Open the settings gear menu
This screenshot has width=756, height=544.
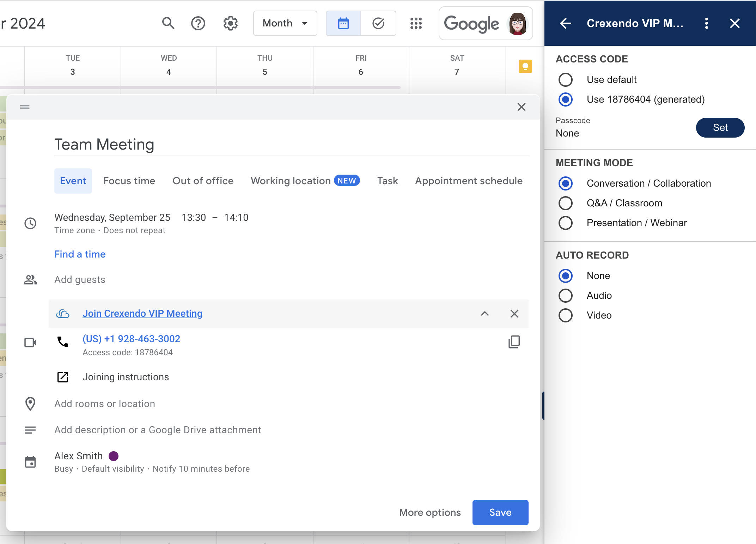click(230, 23)
